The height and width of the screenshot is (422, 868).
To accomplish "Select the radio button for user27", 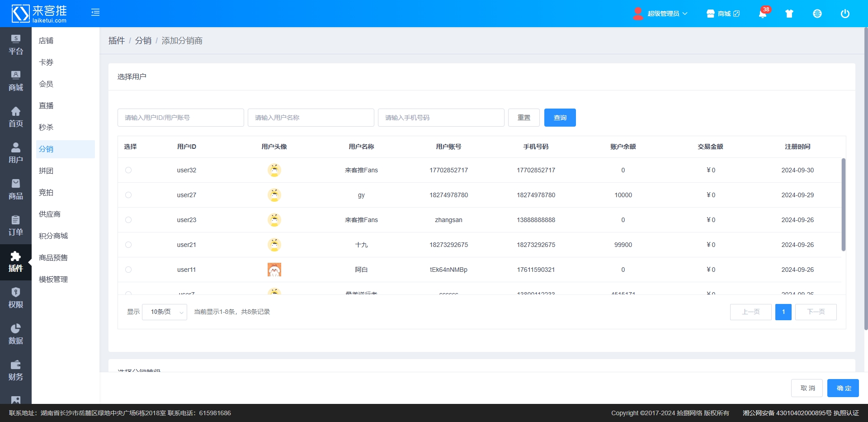I will click(x=128, y=195).
